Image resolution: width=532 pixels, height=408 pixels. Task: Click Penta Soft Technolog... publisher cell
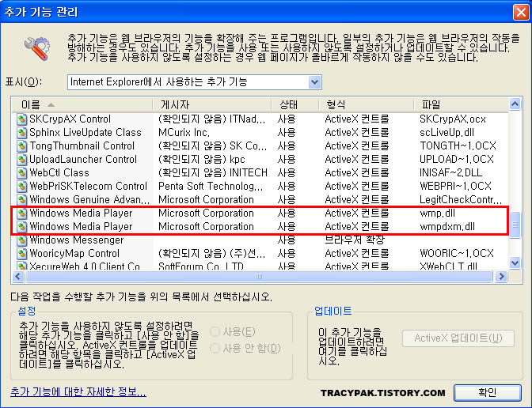coord(211,187)
